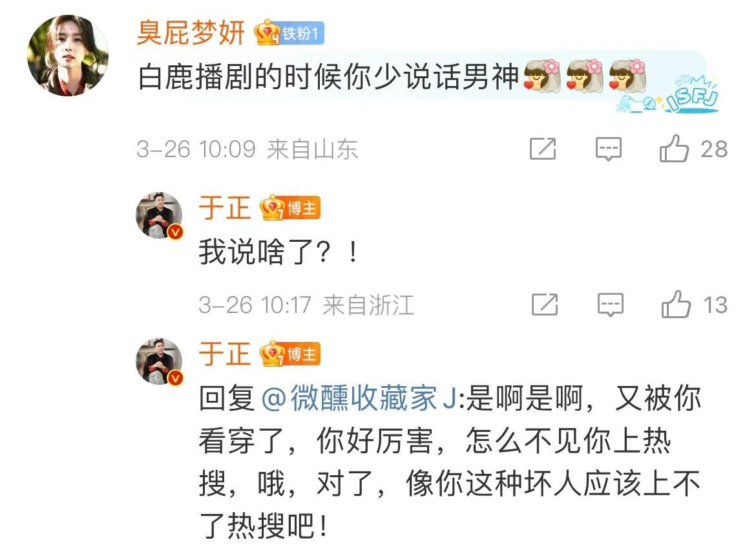Tap the reply text 我说啥了？！
This screenshot has height=547, width=756.
(278, 252)
